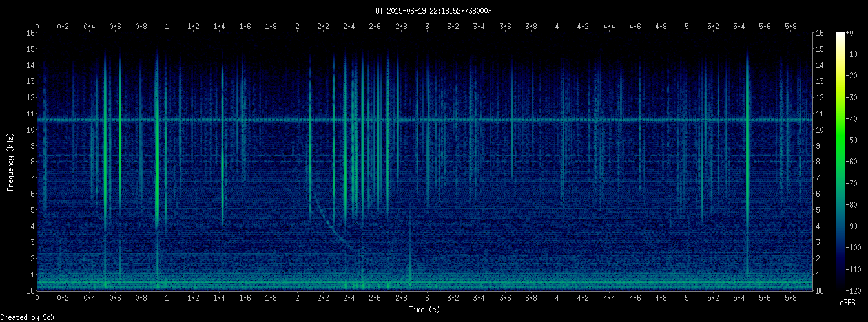The width and height of the screenshot is (868, 322).
Task: Click the "2" second tick on the upper time axis
Action: 297,26
